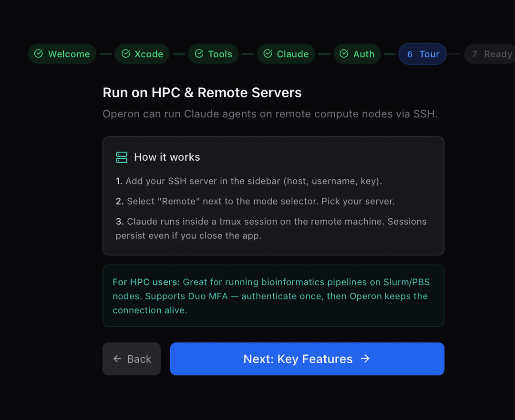Go to the Welcome step

[x=62, y=54]
